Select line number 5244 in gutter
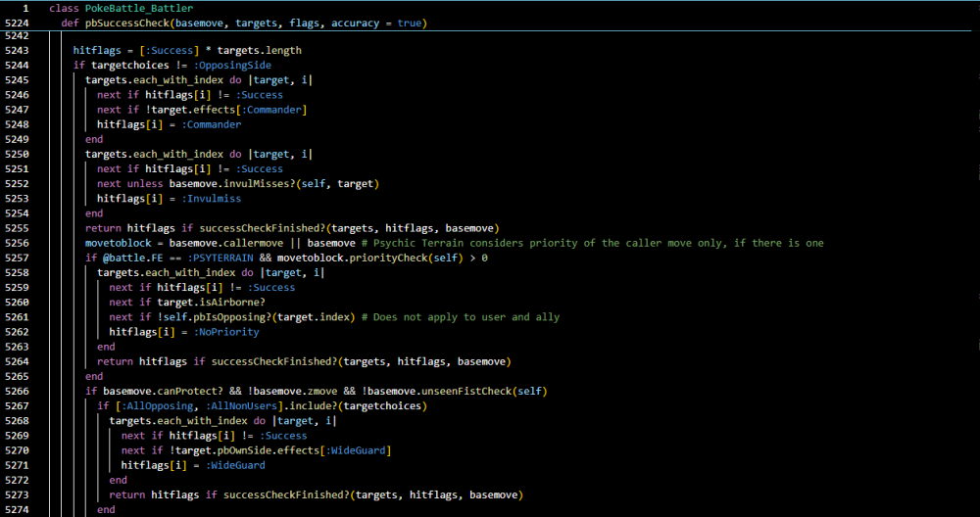 [17, 65]
